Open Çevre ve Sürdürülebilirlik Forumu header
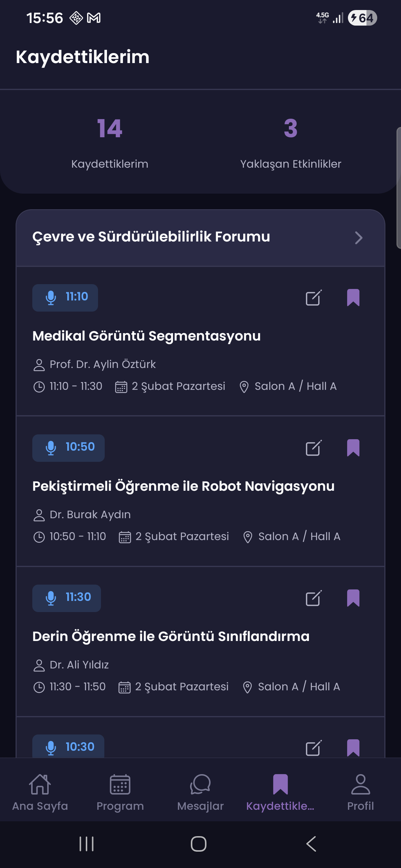This screenshot has height=868, width=401. [x=151, y=237]
